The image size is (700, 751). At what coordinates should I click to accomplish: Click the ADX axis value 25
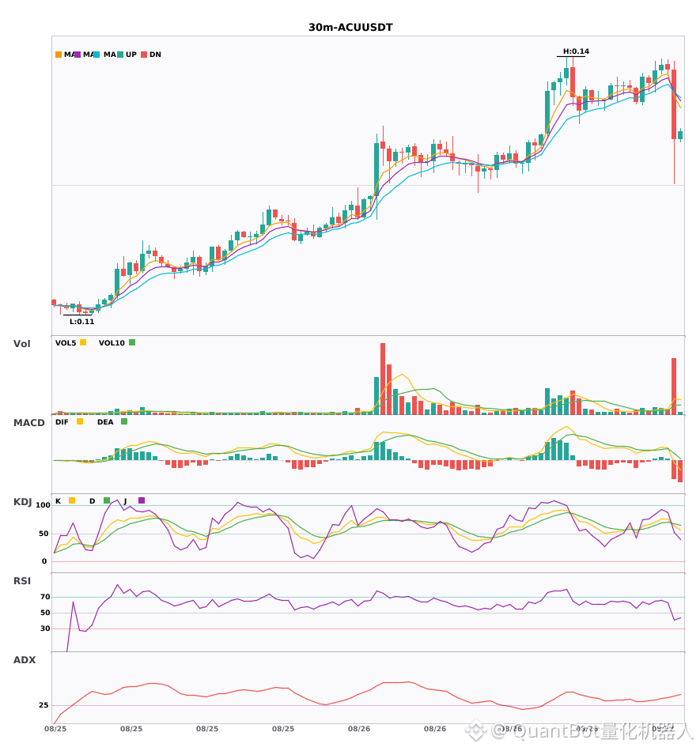click(44, 705)
